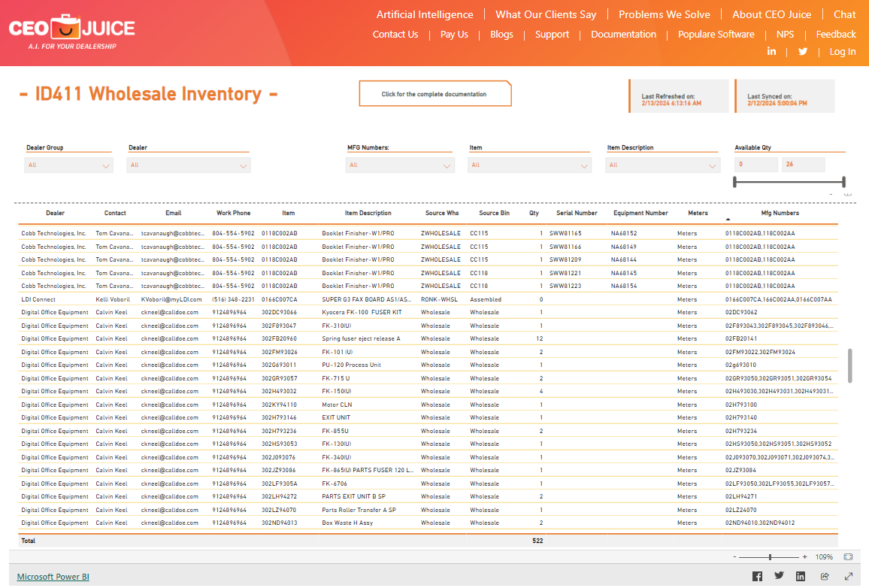Click the zoom level slider handle
The width and height of the screenshot is (869, 588).
[x=770, y=557]
